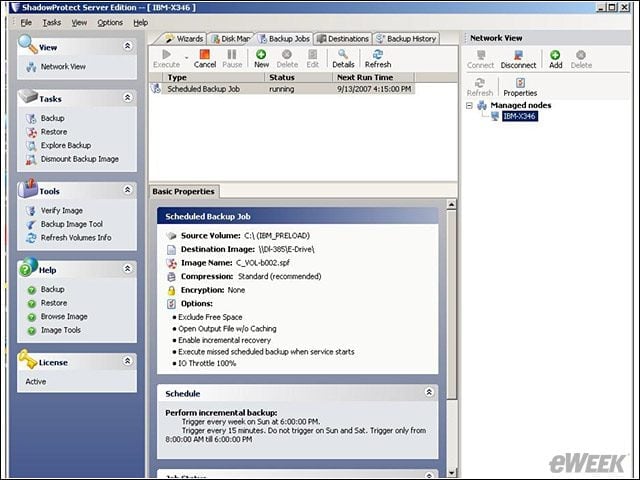Click the Cancel job icon
Image resolution: width=640 pixels, height=480 pixels.
(204, 59)
